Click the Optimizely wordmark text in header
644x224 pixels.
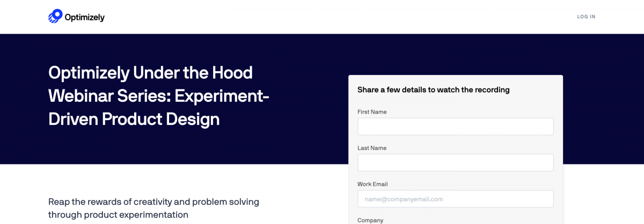tap(85, 17)
